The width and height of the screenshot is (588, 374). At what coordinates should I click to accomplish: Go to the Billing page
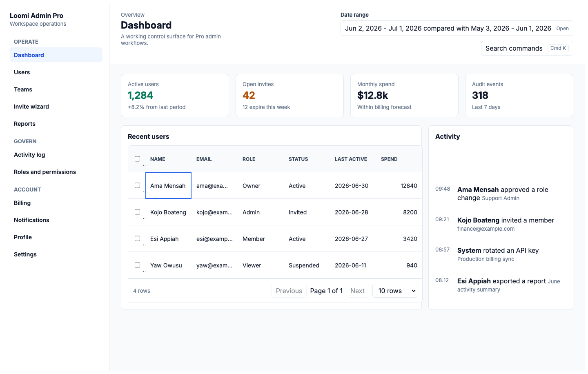pyautogui.click(x=56, y=203)
